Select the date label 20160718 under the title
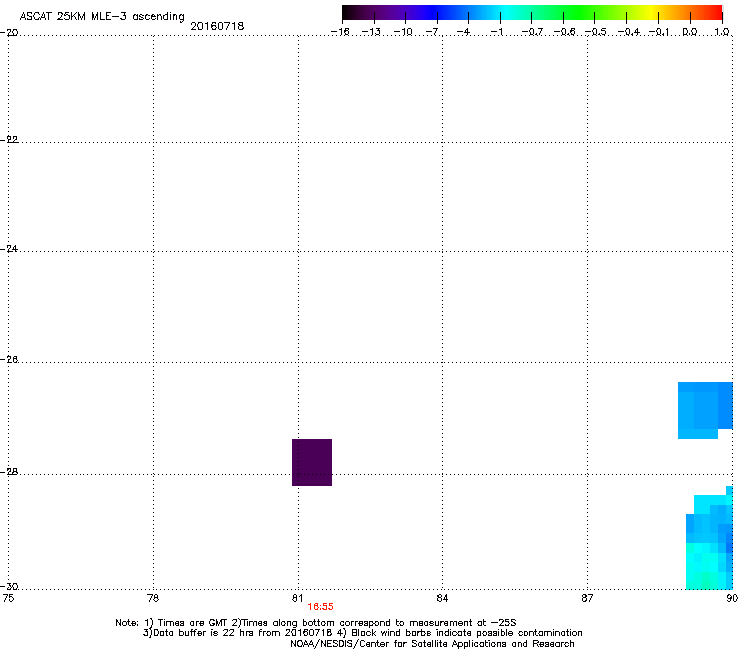 point(217,26)
